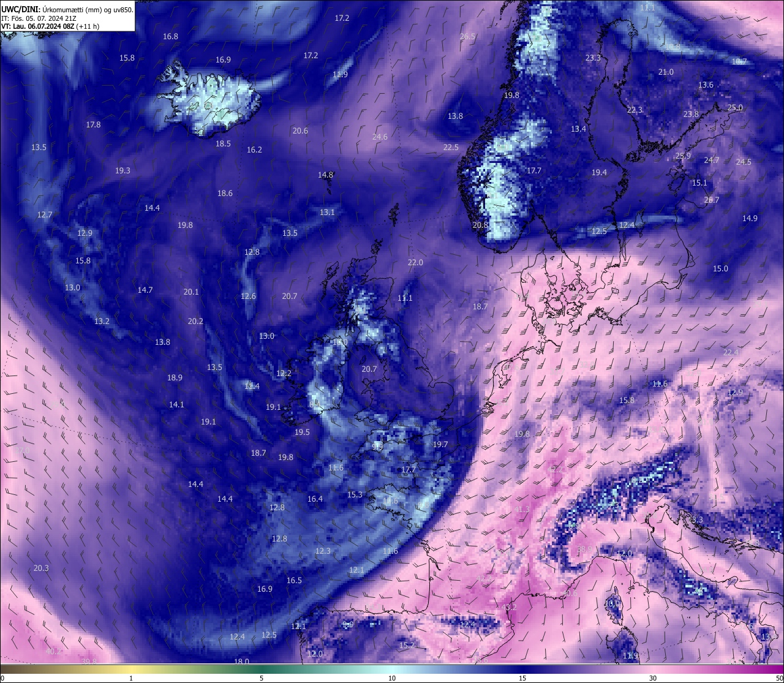Select the 18.9 value label
Screen dimensions: 784x683
(175, 378)
